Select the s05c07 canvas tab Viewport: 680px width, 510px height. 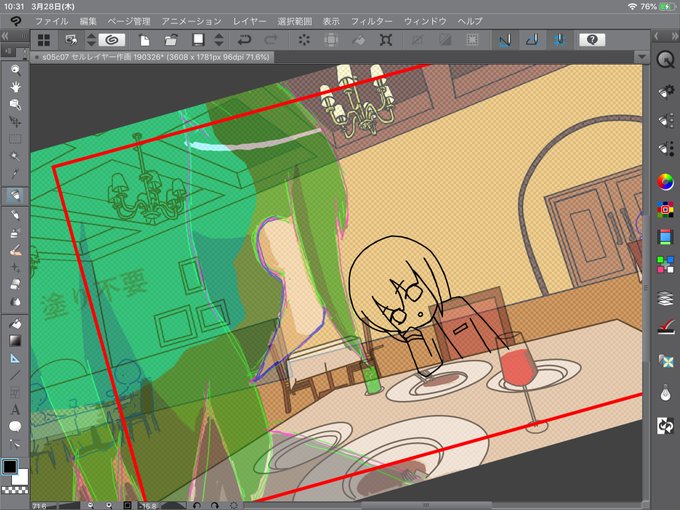pos(152,57)
